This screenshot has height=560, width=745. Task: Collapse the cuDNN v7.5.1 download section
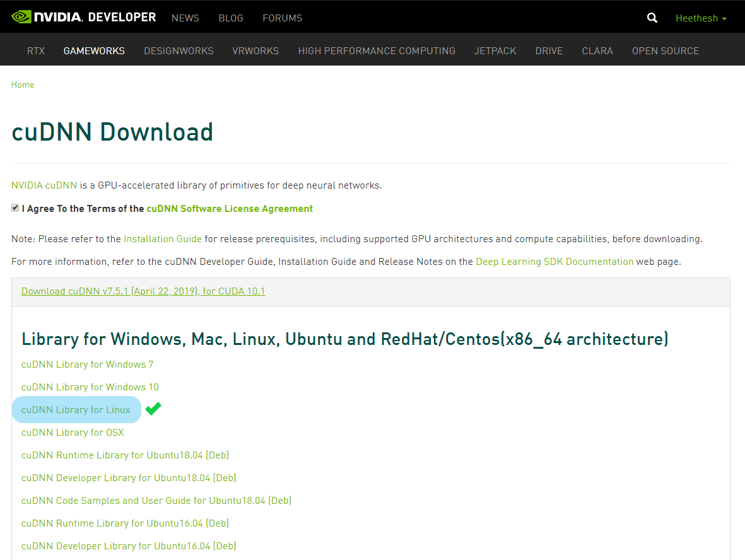[x=143, y=291]
